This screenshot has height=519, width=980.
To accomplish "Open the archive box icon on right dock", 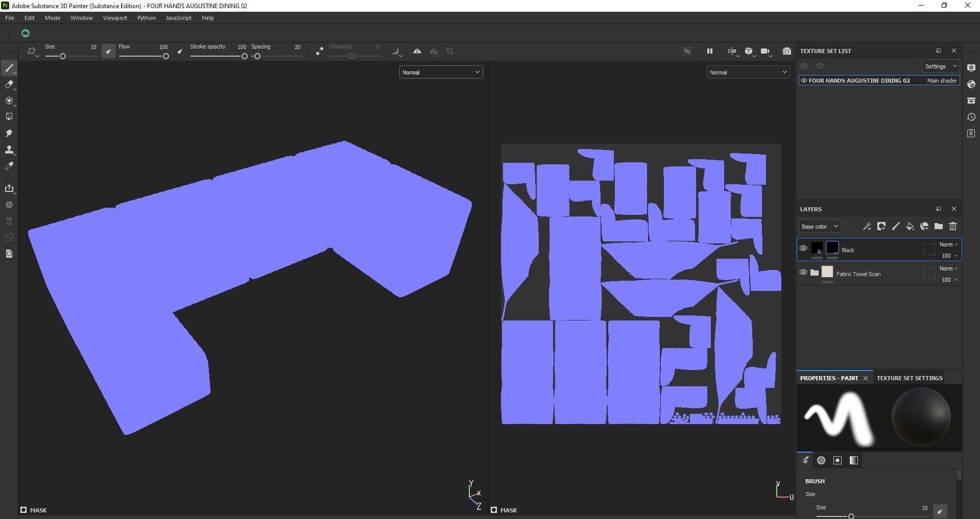I will coord(971,101).
